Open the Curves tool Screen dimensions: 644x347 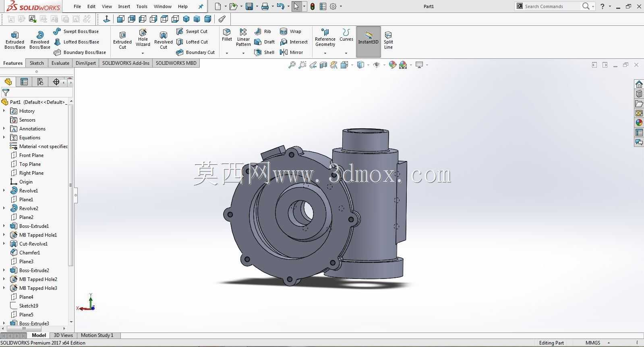(346, 35)
